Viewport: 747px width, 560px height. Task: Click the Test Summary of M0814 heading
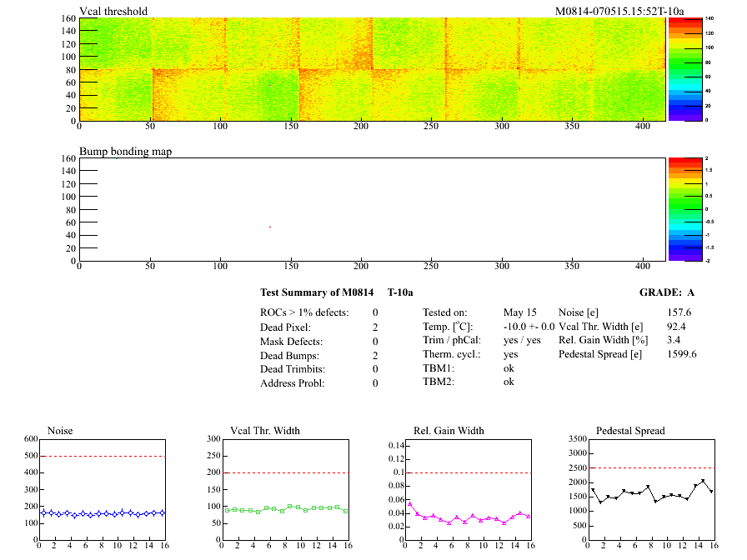(x=316, y=292)
